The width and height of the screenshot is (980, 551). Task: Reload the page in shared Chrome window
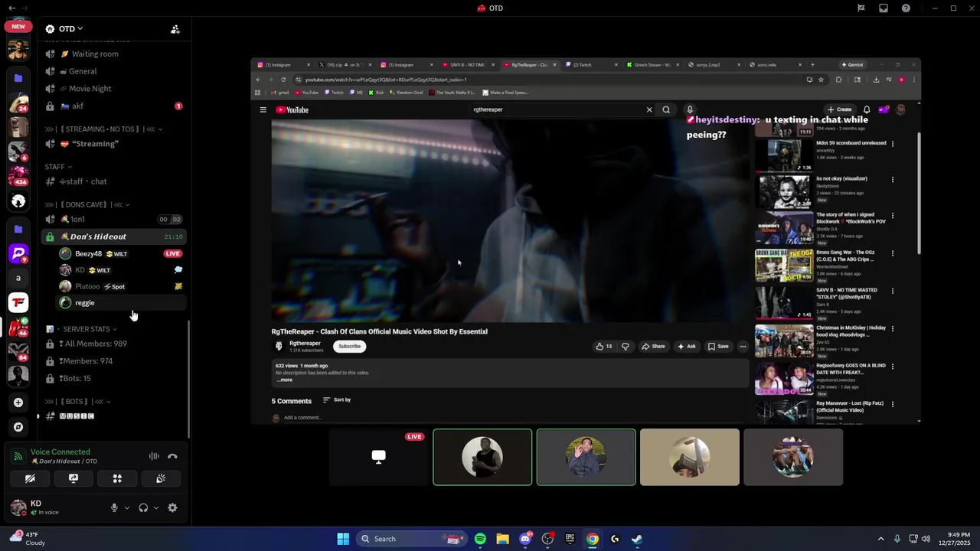[283, 80]
